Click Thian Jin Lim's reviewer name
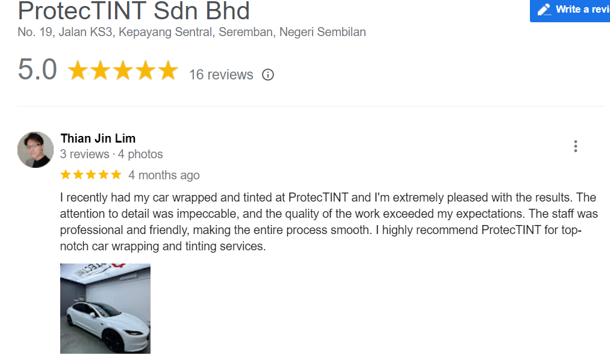This screenshot has width=610, height=364. pyautogui.click(x=98, y=138)
